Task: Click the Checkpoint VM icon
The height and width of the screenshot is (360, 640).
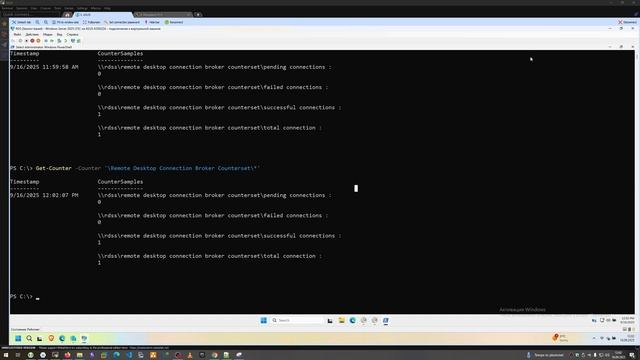Action: [x=59, y=41]
